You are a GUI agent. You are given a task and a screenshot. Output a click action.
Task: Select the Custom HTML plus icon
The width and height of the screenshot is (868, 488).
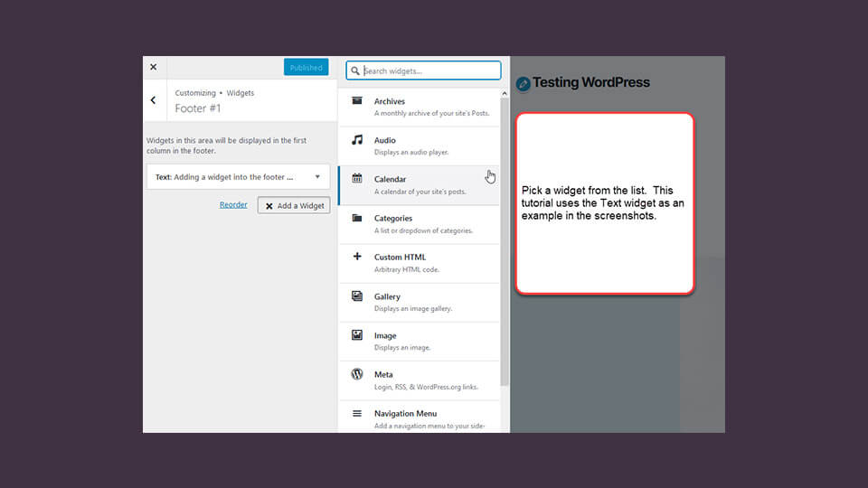click(357, 256)
